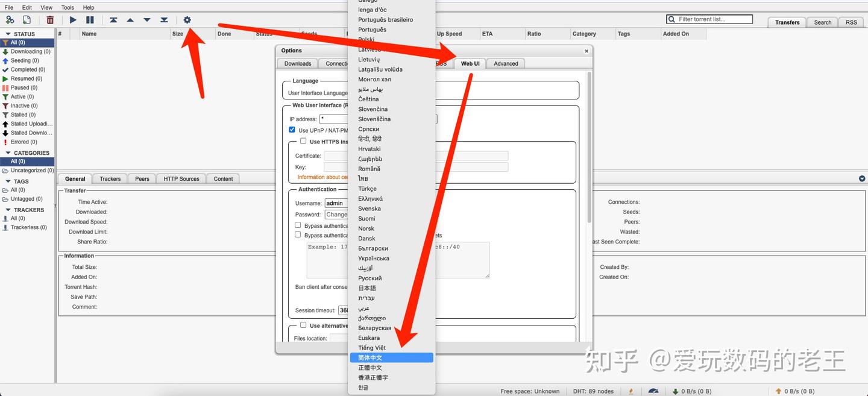Screen dimensions: 868x396
Task: Open the File menu
Action: (9, 7)
